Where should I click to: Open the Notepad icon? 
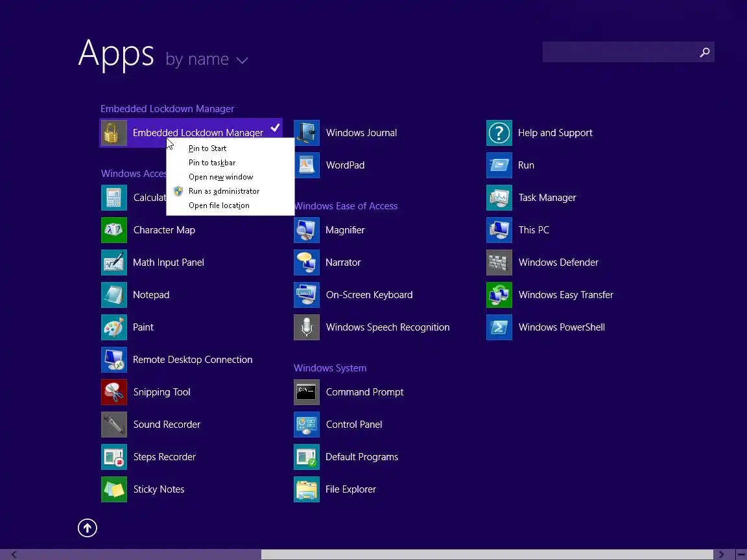pyautogui.click(x=114, y=295)
